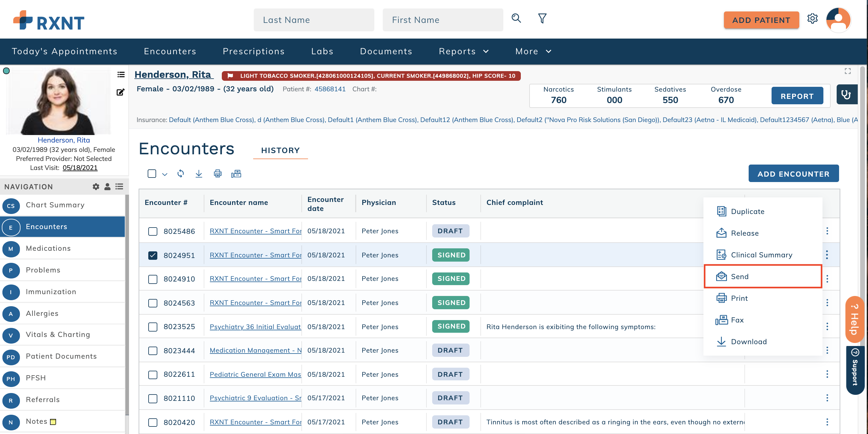Switch to the History tab
868x434 pixels.
(x=280, y=150)
